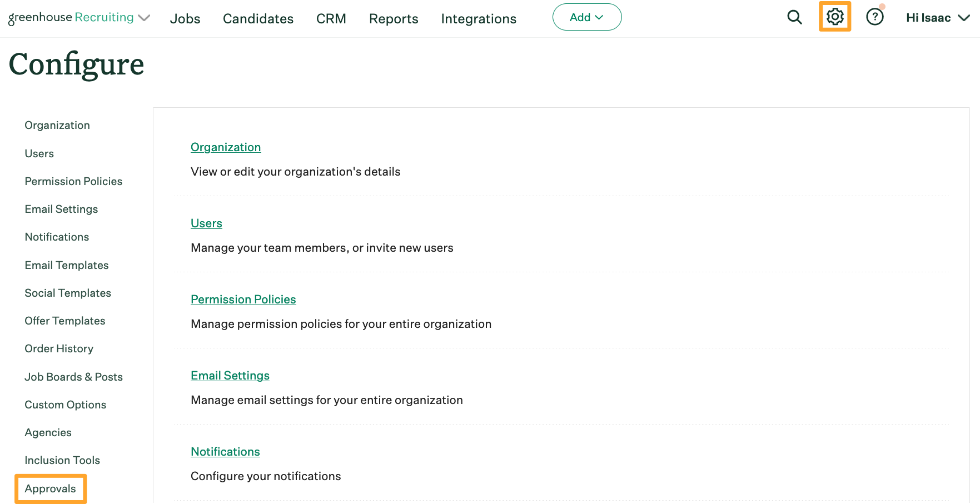Navigate to Jobs
This screenshot has width=980, height=504.
[x=185, y=18]
